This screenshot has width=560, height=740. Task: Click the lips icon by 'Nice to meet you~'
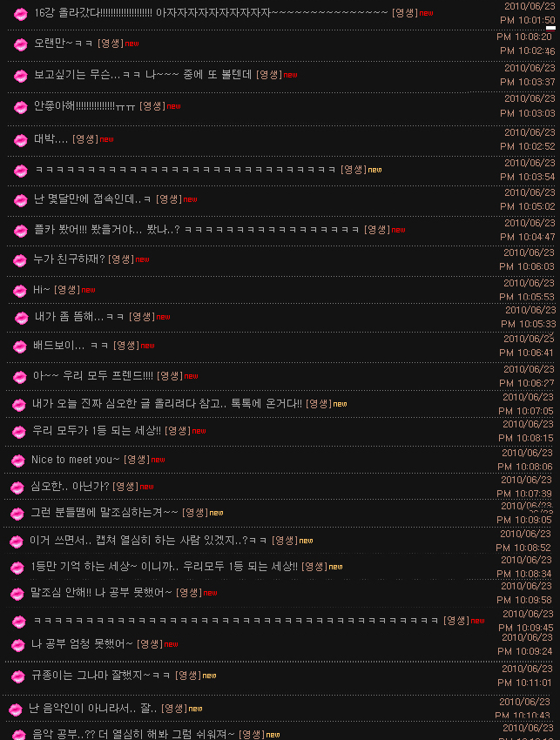(18, 461)
